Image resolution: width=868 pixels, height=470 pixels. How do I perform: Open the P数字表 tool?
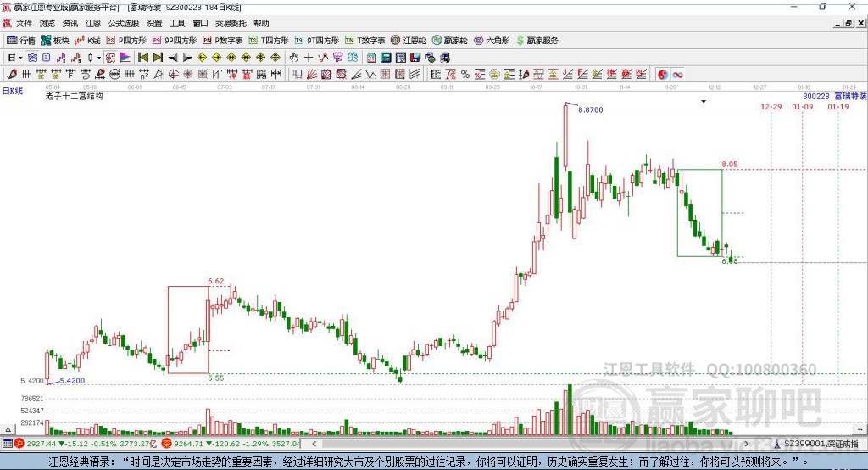point(223,41)
